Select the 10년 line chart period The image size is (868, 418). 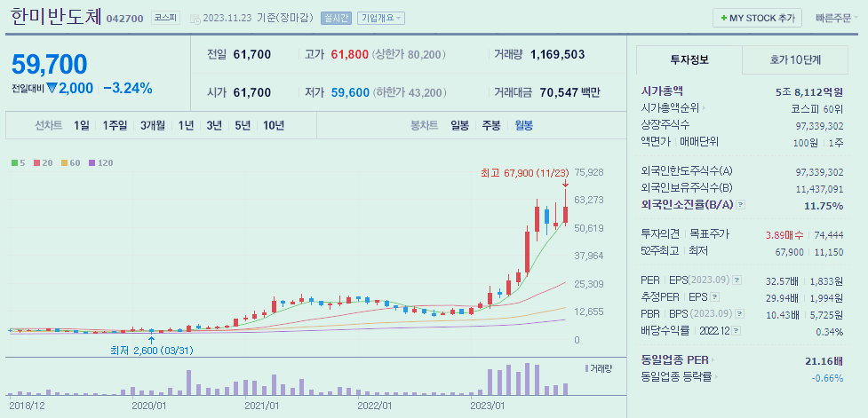tap(274, 125)
